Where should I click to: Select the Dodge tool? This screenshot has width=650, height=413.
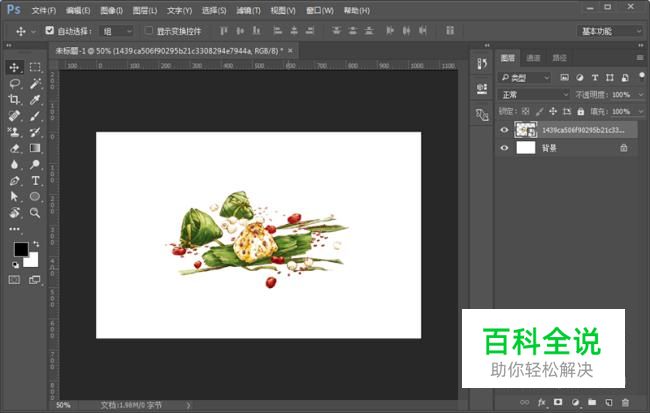point(35,164)
